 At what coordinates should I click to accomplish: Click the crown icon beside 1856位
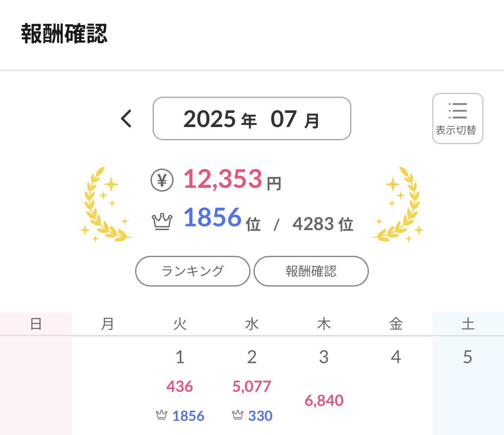click(x=162, y=222)
